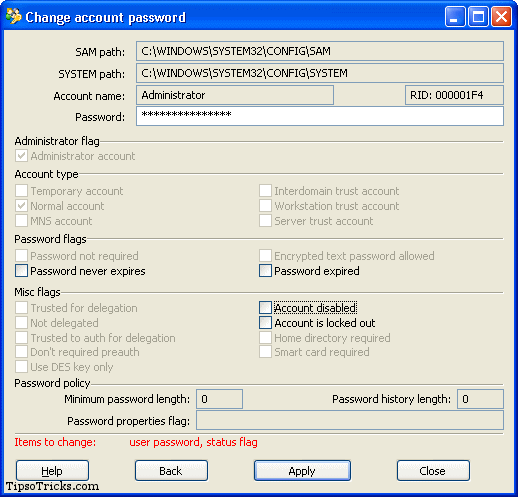Click the 'Change account password' window title

pyautogui.click(x=106, y=17)
